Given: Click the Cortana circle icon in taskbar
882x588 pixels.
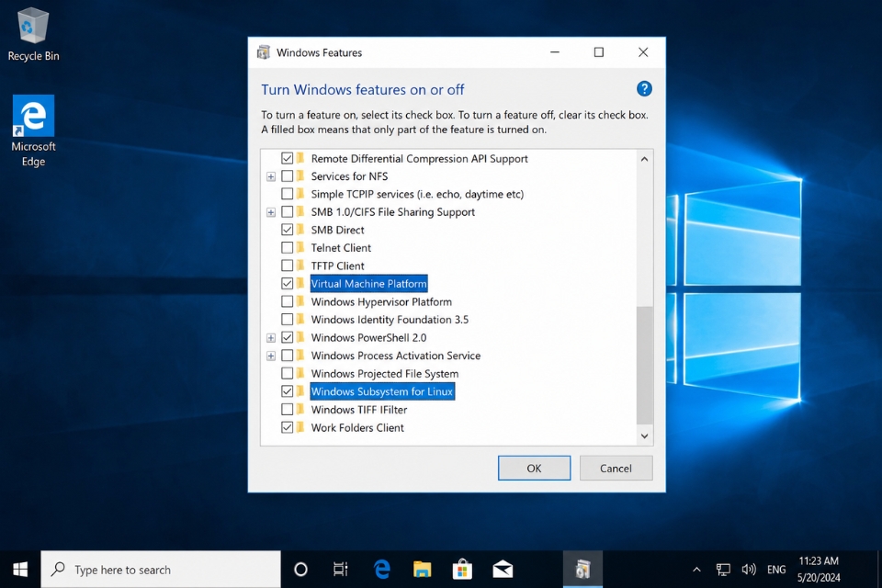Looking at the screenshot, I should [x=301, y=570].
